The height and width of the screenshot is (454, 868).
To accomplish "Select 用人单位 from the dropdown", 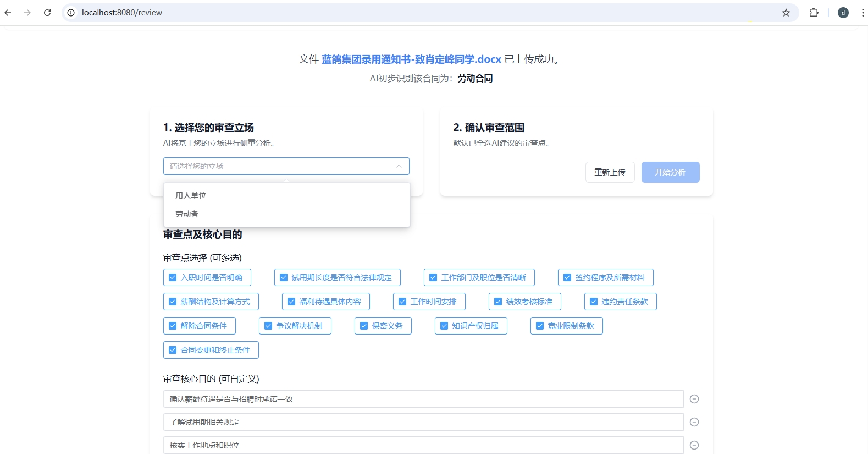I will pos(287,195).
